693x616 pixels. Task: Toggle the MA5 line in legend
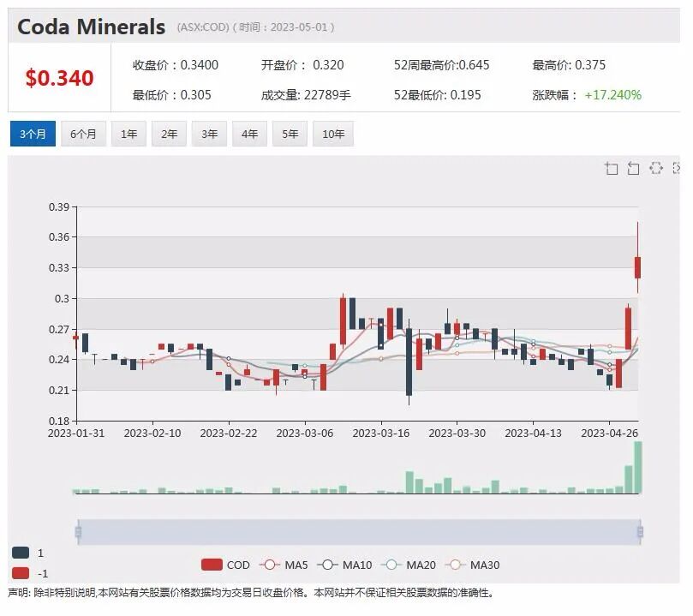(284, 565)
